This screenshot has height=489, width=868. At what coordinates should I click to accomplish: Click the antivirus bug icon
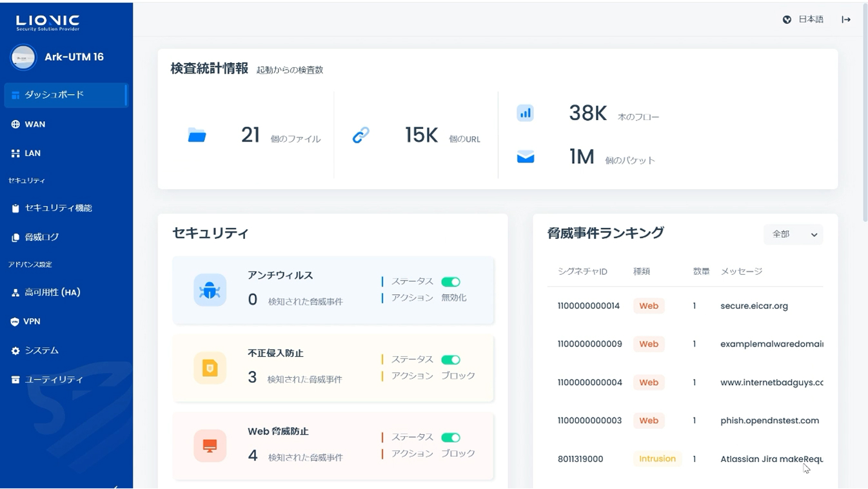click(x=210, y=290)
